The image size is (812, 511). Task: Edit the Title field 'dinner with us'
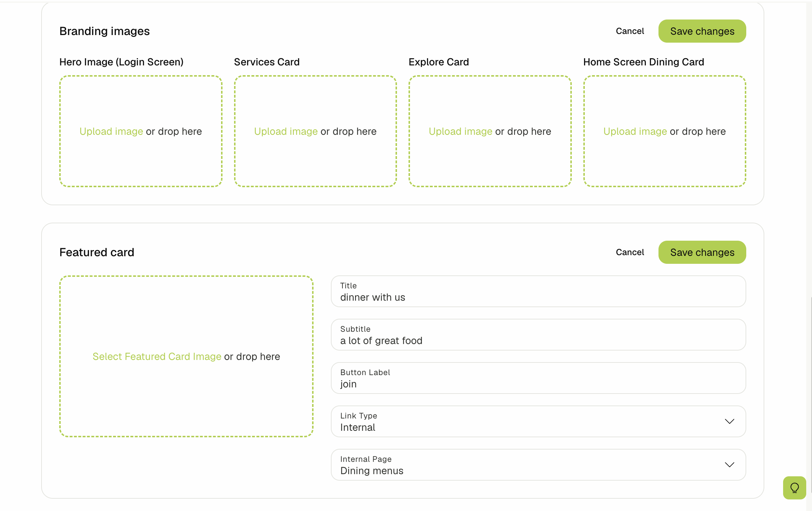(x=538, y=291)
